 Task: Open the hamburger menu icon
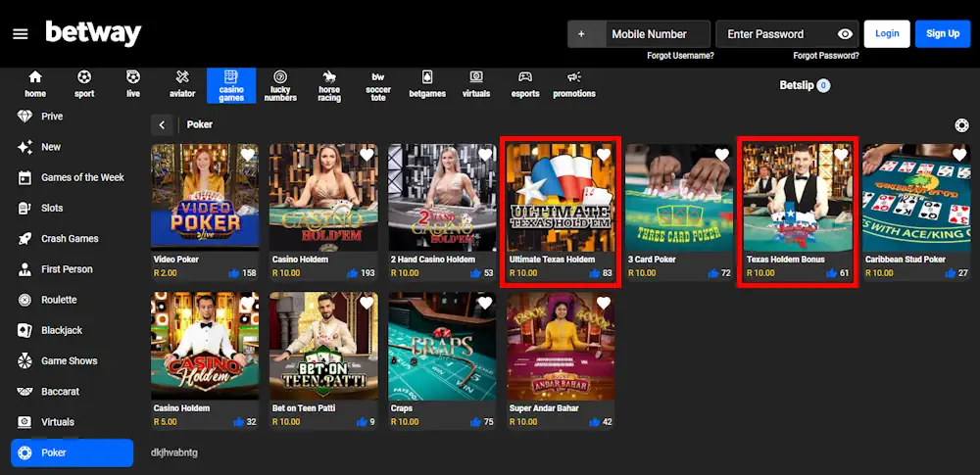(x=21, y=33)
